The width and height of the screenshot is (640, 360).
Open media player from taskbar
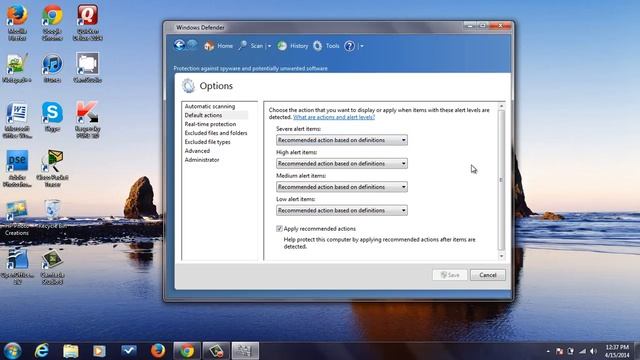click(99, 351)
